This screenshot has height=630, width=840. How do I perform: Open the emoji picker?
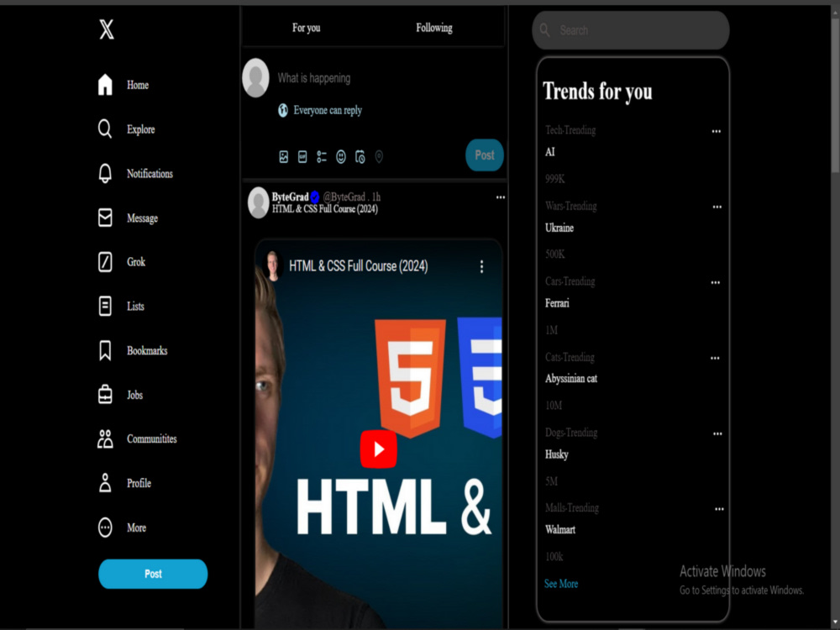pyautogui.click(x=341, y=156)
